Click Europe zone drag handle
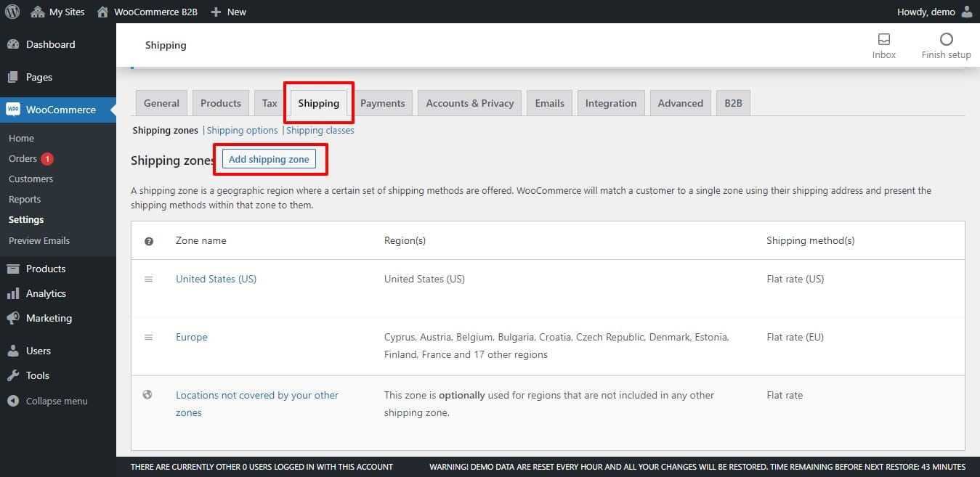980x477 pixels. click(x=148, y=337)
